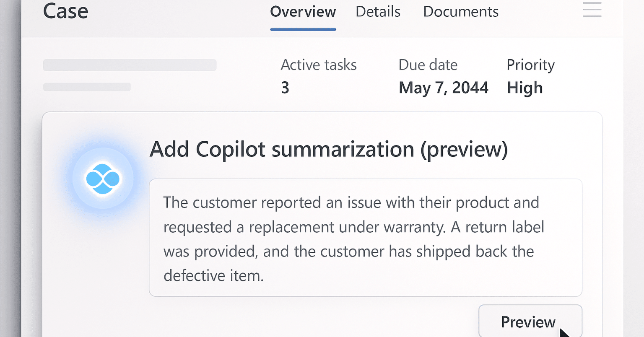Click the Due date label
Viewport: 644px width, 337px height.
coord(428,65)
